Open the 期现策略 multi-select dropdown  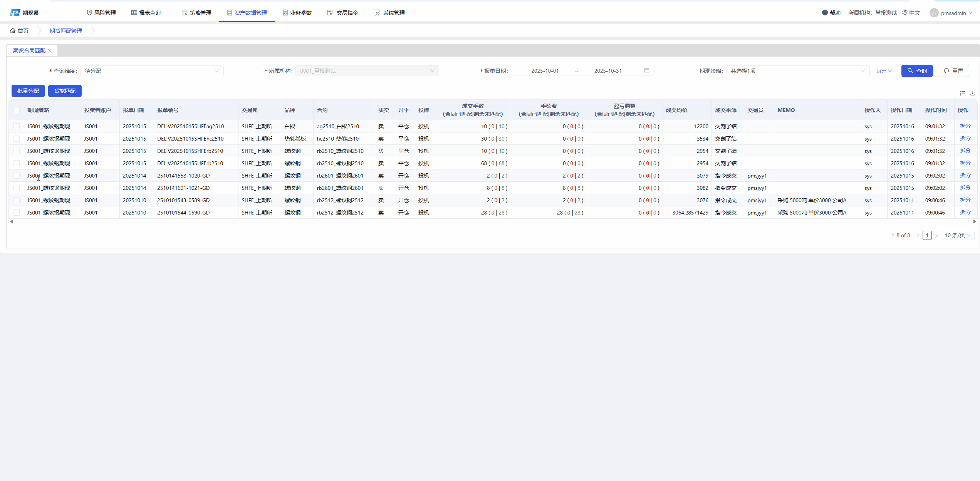pos(797,71)
